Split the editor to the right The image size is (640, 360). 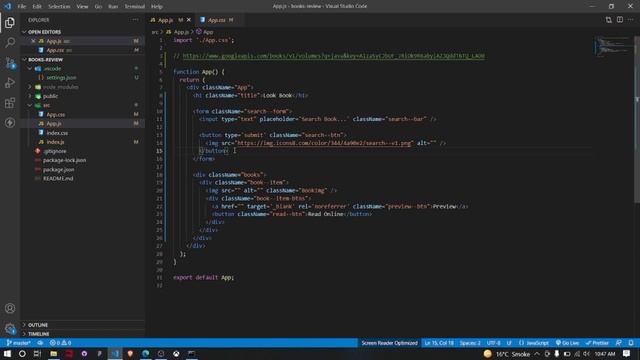coord(620,20)
